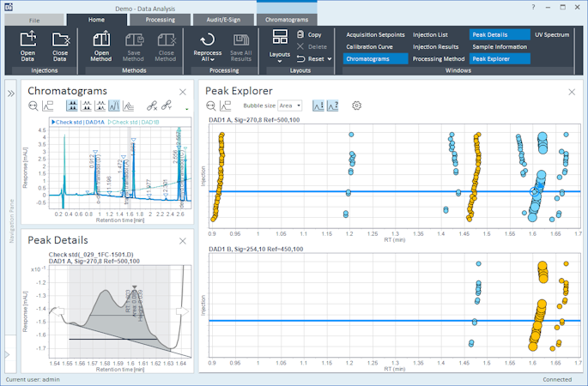Open Peak Explorer settings gear
The height and width of the screenshot is (386, 588).
click(357, 106)
